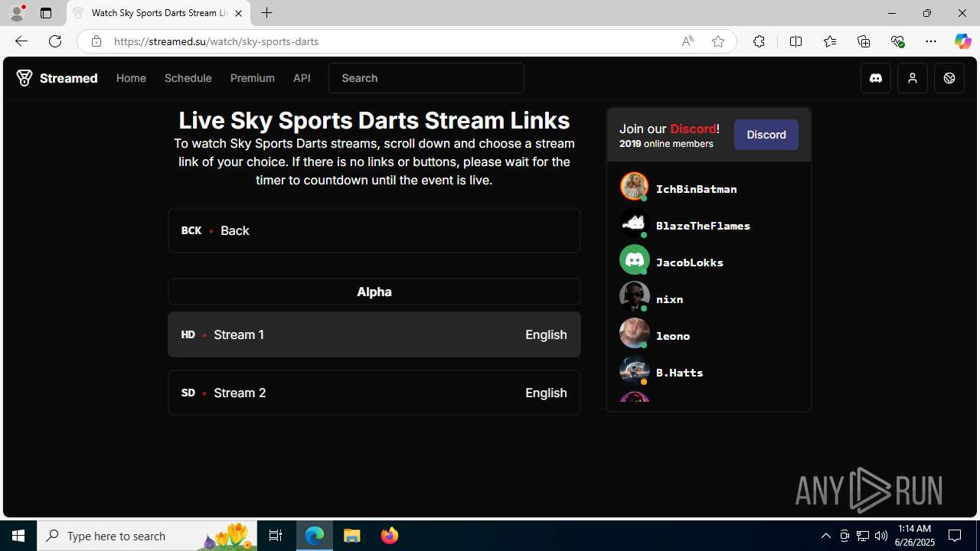Click IchBinBatman's avatar
Viewport: 980px width, 551px height.
click(x=634, y=186)
